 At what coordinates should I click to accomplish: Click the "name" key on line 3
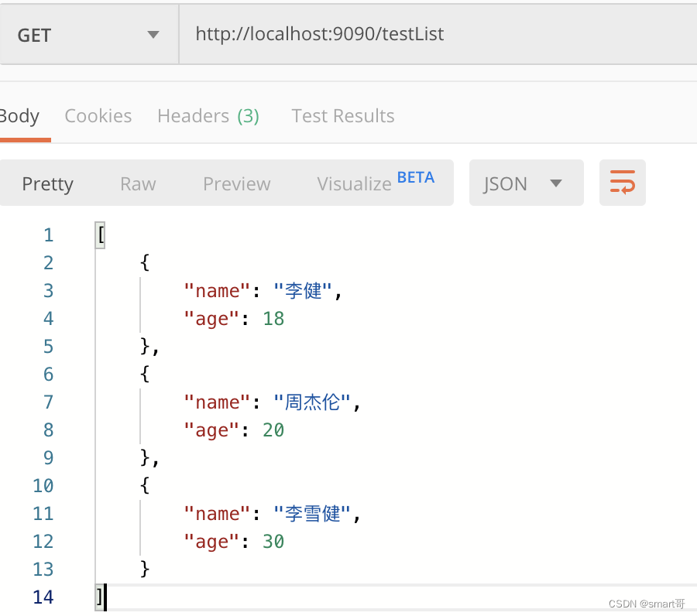point(218,291)
